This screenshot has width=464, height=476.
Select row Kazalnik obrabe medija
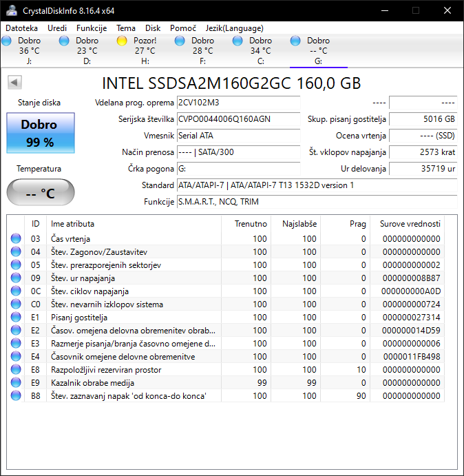(226, 382)
